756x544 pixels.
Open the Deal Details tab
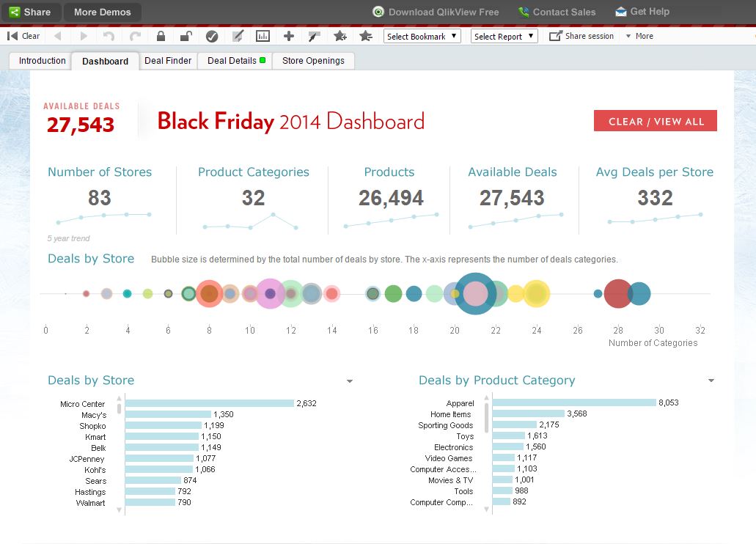coord(236,61)
